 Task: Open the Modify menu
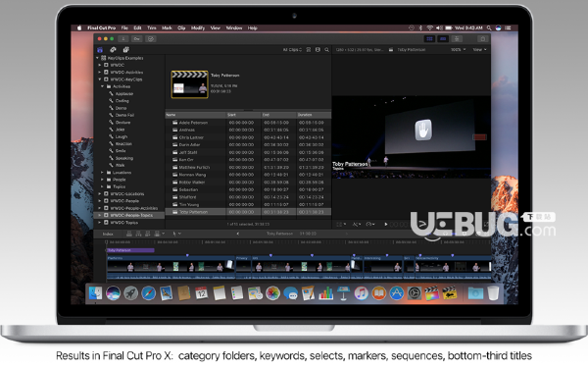[x=198, y=27]
